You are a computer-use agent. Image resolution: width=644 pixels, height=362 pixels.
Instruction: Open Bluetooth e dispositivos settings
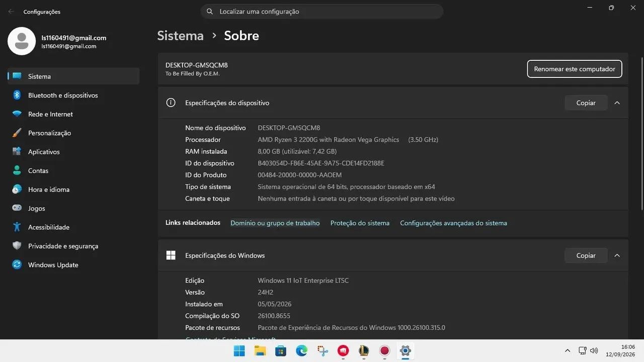[x=73, y=95]
